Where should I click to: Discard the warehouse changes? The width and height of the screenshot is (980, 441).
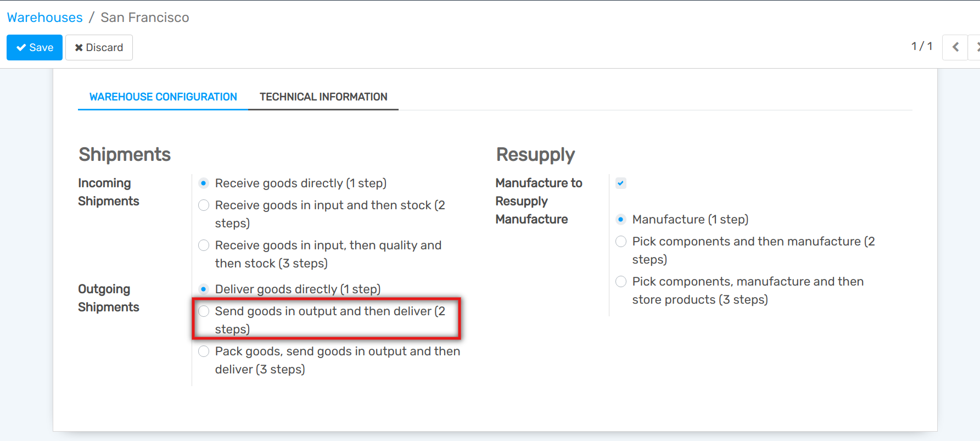pos(99,48)
